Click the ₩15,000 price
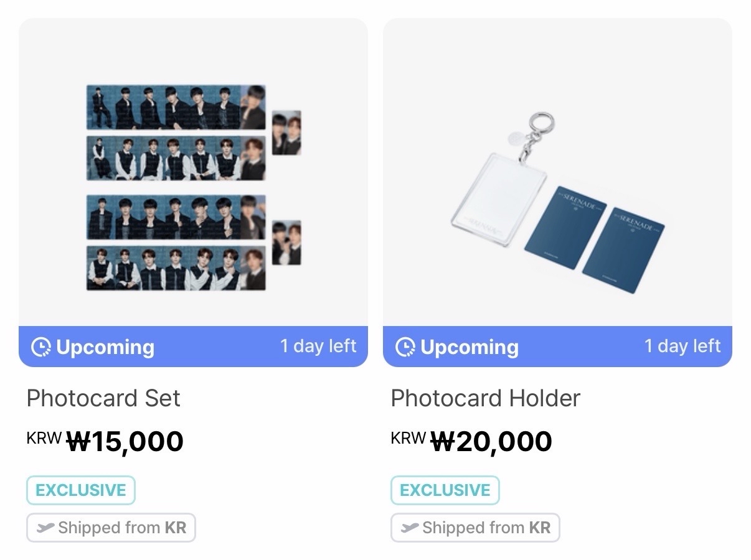 [125, 441]
